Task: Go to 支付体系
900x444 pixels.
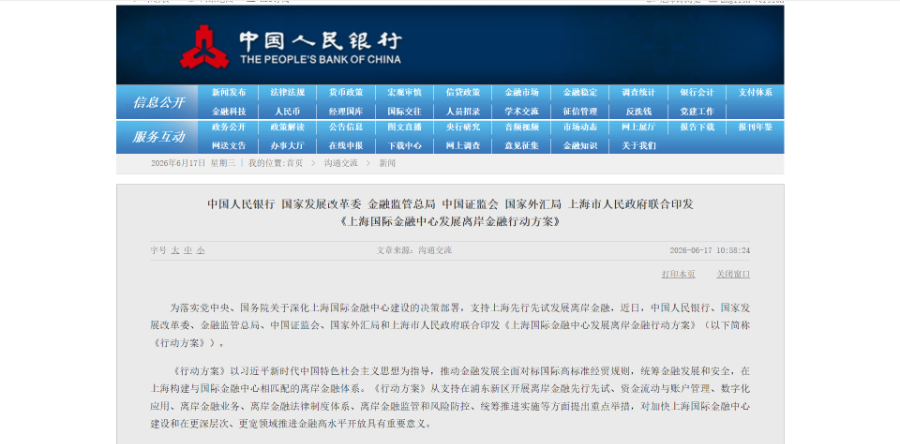Action: 755,92
